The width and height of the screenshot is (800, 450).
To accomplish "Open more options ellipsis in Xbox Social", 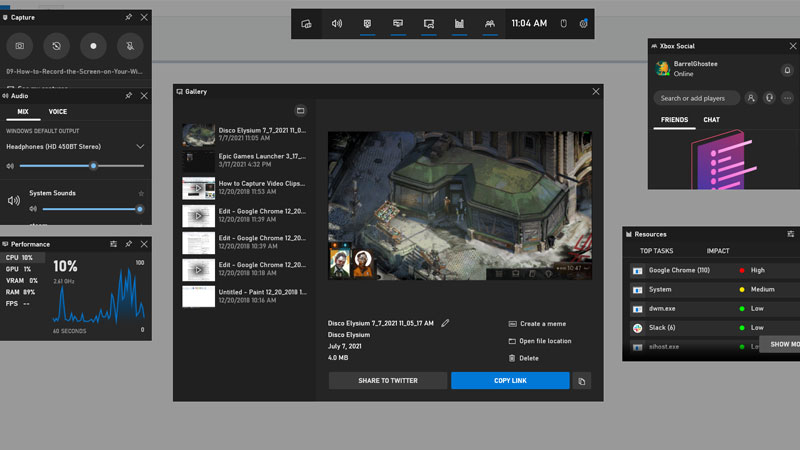I will click(788, 98).
